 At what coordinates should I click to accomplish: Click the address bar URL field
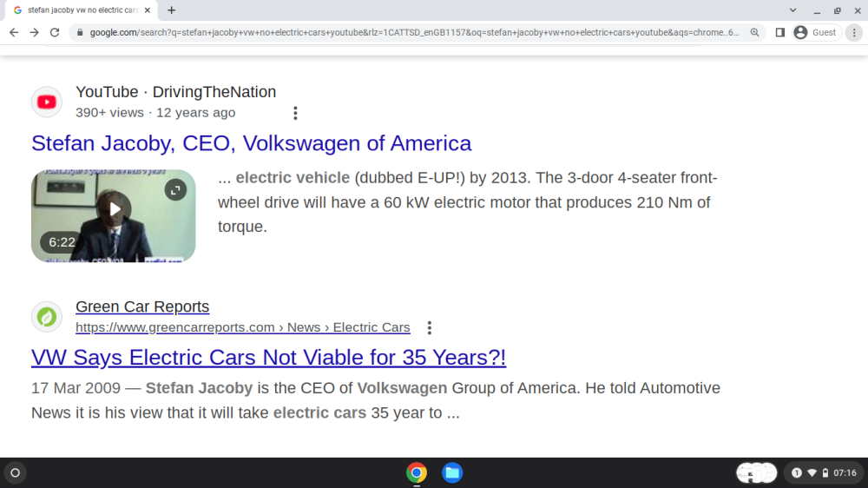414,33
